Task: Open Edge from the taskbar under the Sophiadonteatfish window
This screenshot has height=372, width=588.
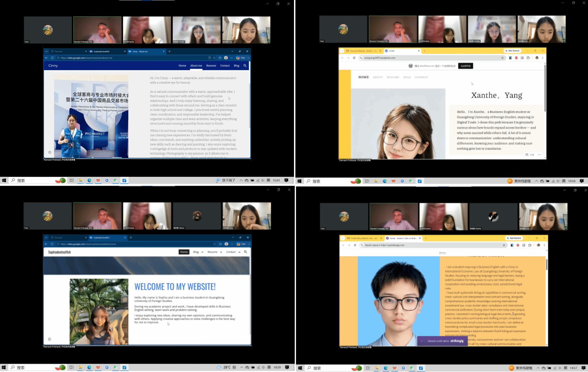Action: [x=89, y=367]
